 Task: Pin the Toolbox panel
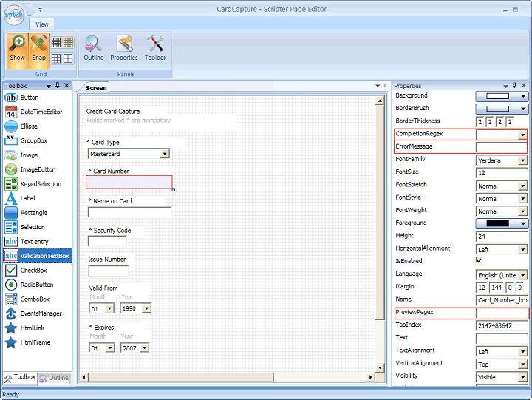tap(58, 85)
